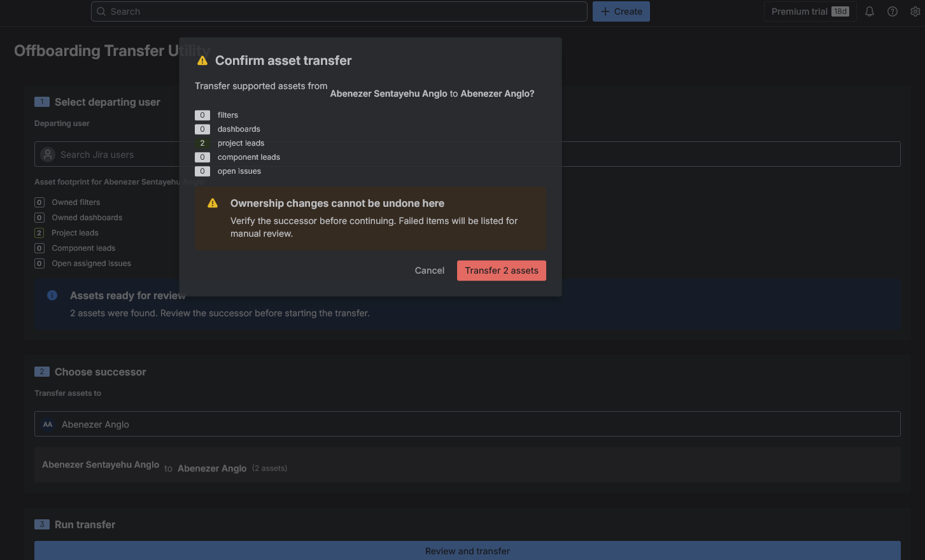Click the dialog count badge beside filters
This screenshot has height=560, width=925.
(202, 115)
